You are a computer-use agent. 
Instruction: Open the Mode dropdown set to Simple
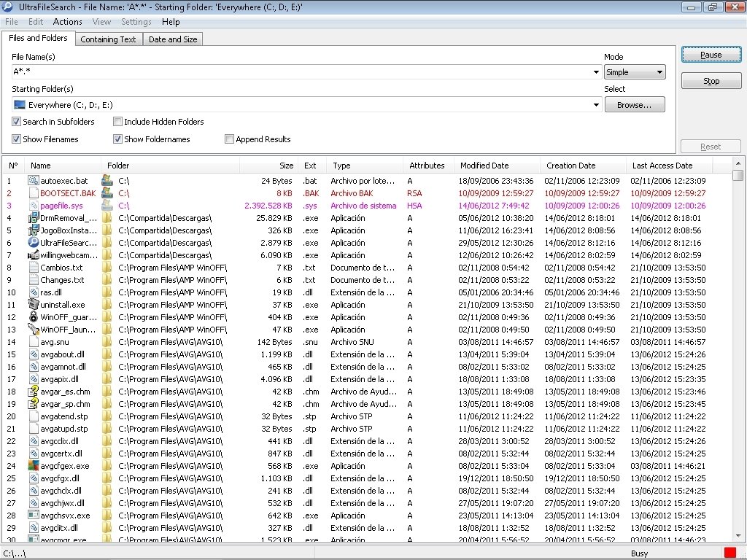[635, 72]
